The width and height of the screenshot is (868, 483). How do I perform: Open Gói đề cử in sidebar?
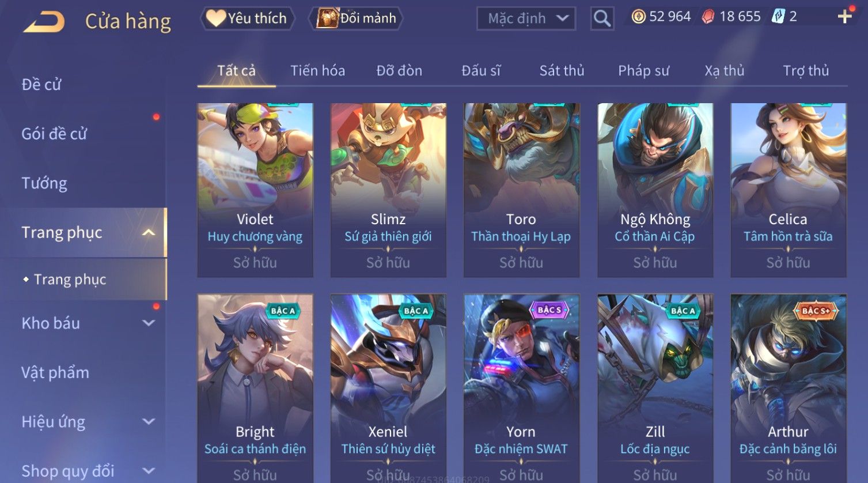54,134
